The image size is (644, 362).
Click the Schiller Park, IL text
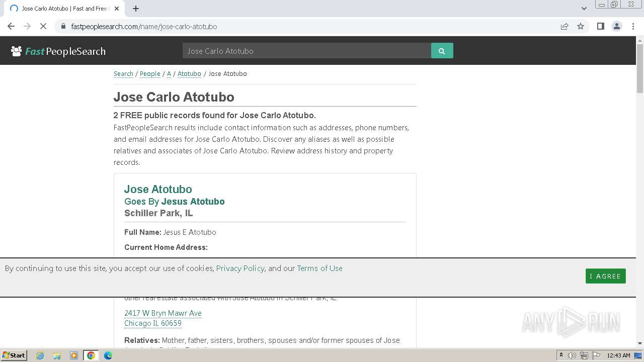click(x=158, y=213)
